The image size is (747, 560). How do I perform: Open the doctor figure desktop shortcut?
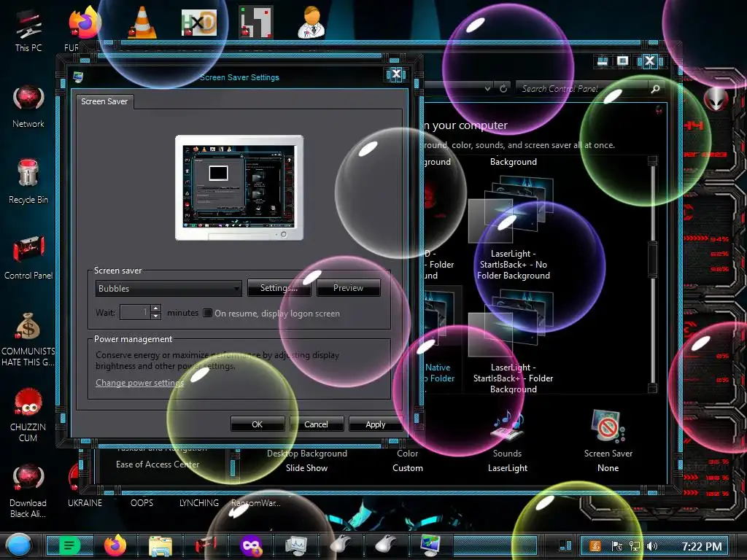pyautogui.click(x=312, y=23)
